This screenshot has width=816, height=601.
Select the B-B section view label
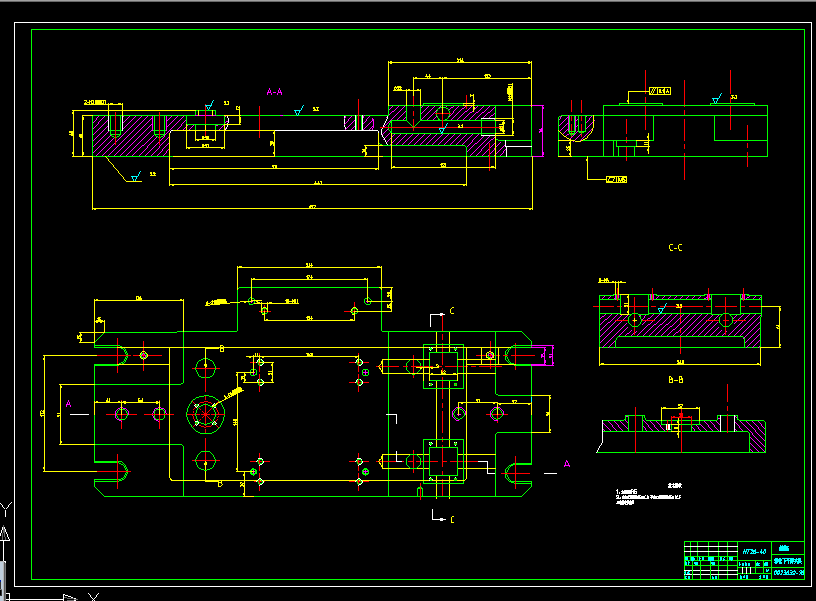(x=675, y=380)
